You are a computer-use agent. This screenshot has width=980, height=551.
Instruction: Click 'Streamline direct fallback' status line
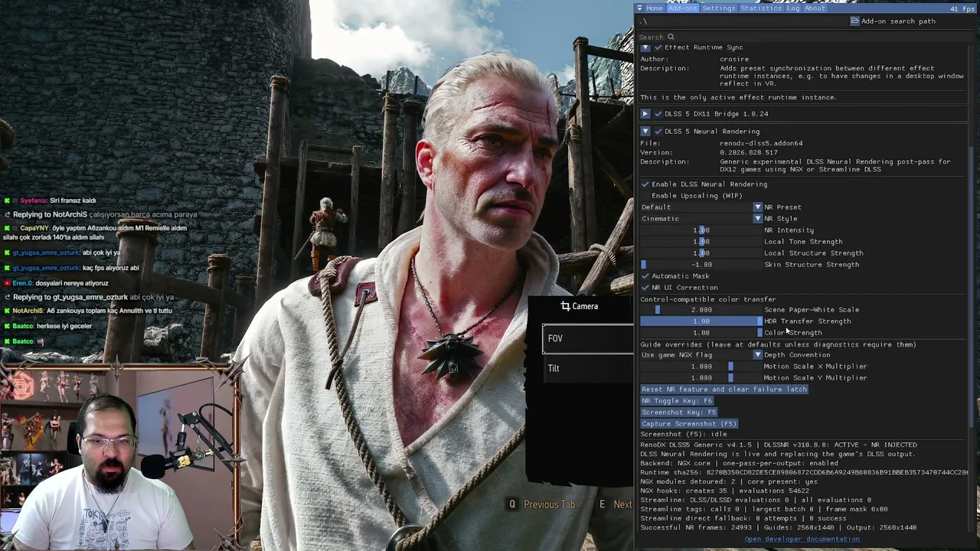[743, 518]
